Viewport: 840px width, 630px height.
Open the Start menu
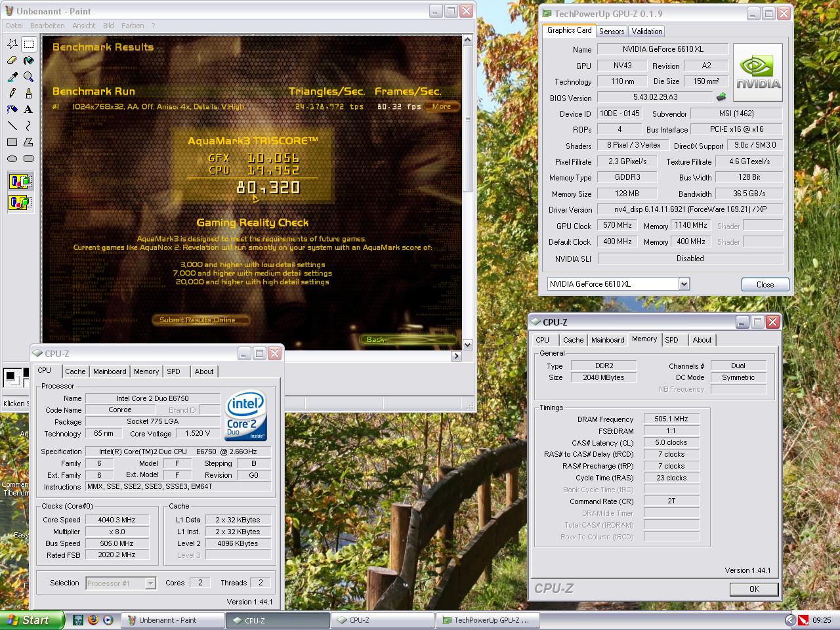point(32,620)
